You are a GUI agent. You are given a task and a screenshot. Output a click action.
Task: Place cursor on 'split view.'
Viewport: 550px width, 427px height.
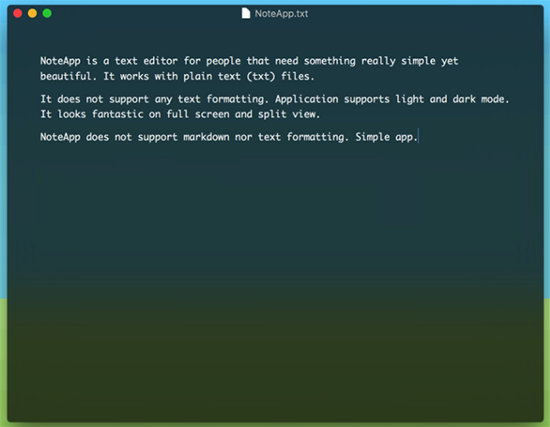click(289, 114)
